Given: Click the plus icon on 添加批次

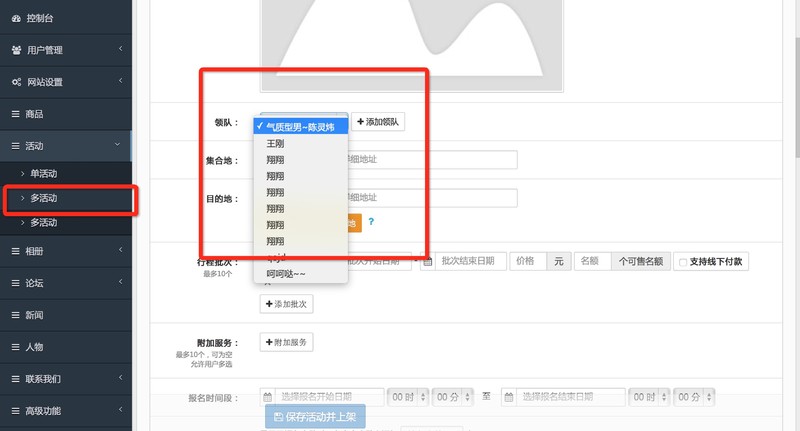Looking at the screenshot, I should click(269, 304).
